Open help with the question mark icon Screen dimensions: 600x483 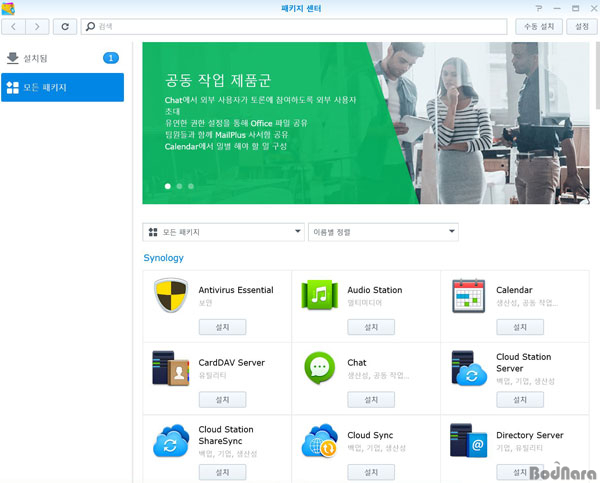(539, 8)
